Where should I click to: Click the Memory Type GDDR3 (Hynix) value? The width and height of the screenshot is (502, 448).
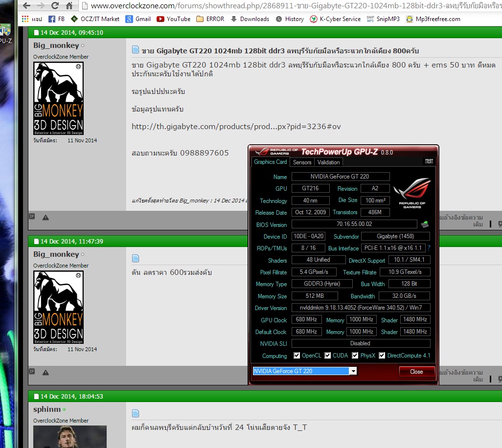pos(322,284)
